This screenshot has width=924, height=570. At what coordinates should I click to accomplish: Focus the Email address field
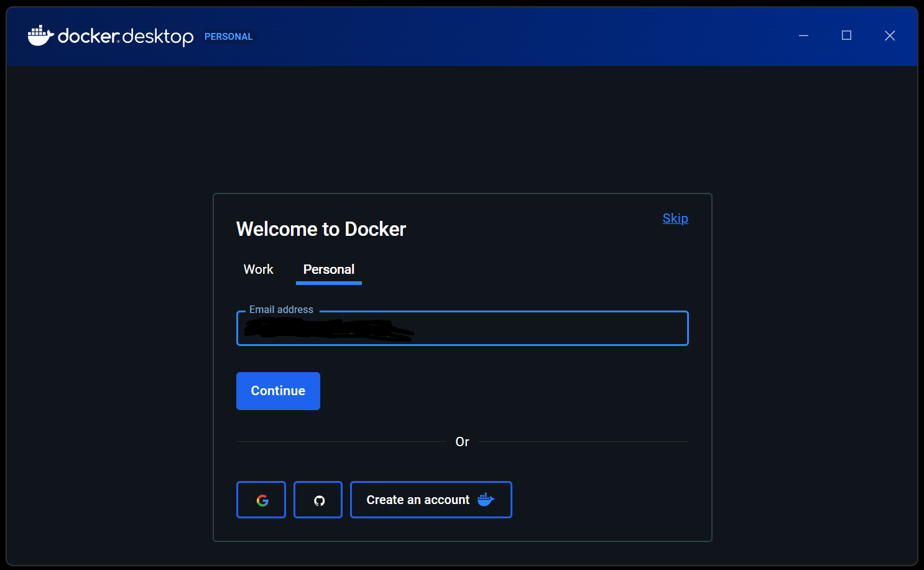463,328
